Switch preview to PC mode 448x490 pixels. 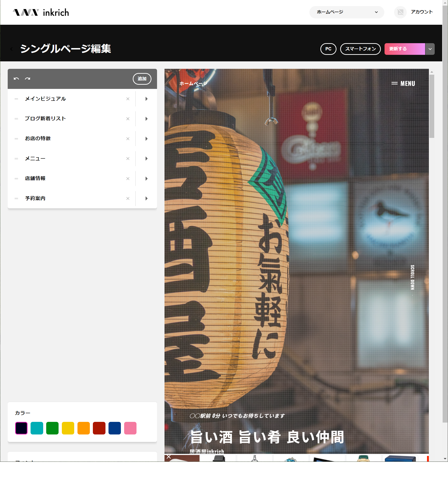click(x=328, y=49)
